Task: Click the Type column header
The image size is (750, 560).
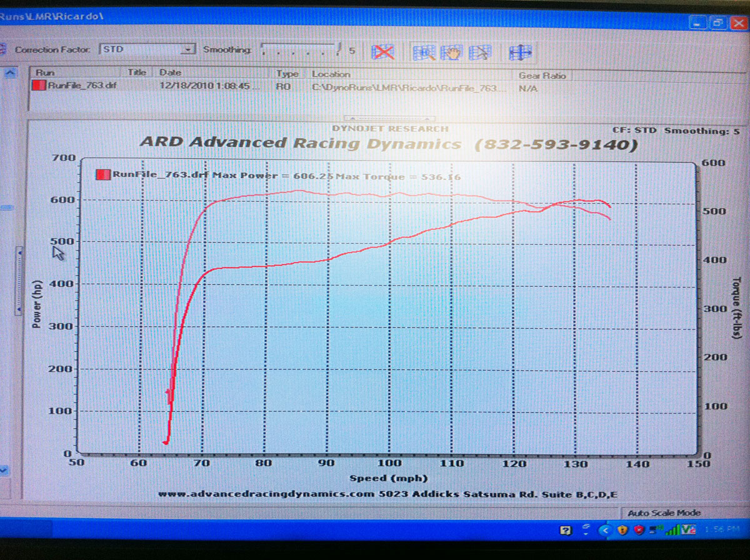Action: click(x=287, y=74)
